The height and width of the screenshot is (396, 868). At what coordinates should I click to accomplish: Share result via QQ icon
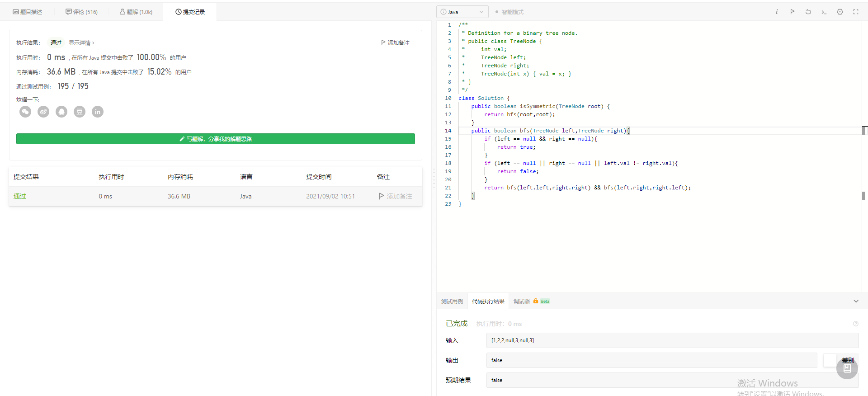coord(61,112)
